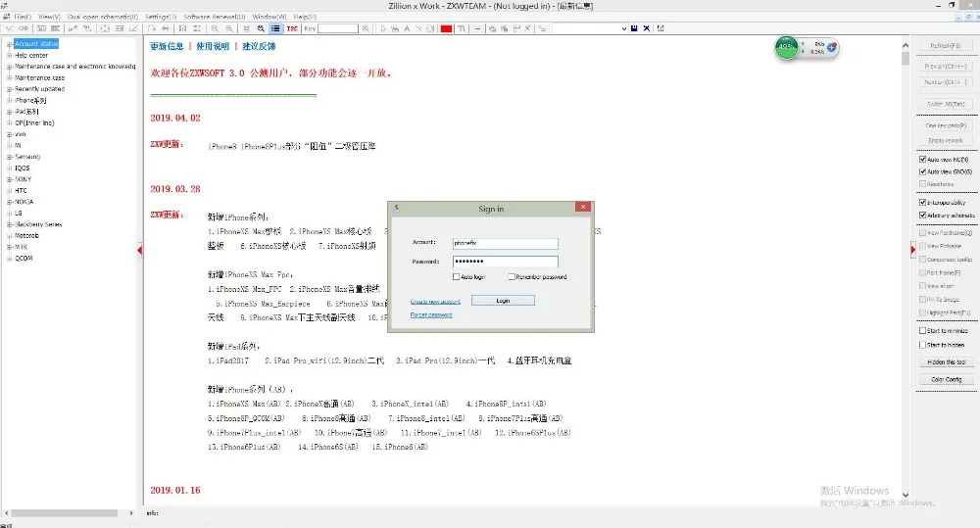Click Create new account link
Screen dimensions: 980x528
[x=435, y=302]
